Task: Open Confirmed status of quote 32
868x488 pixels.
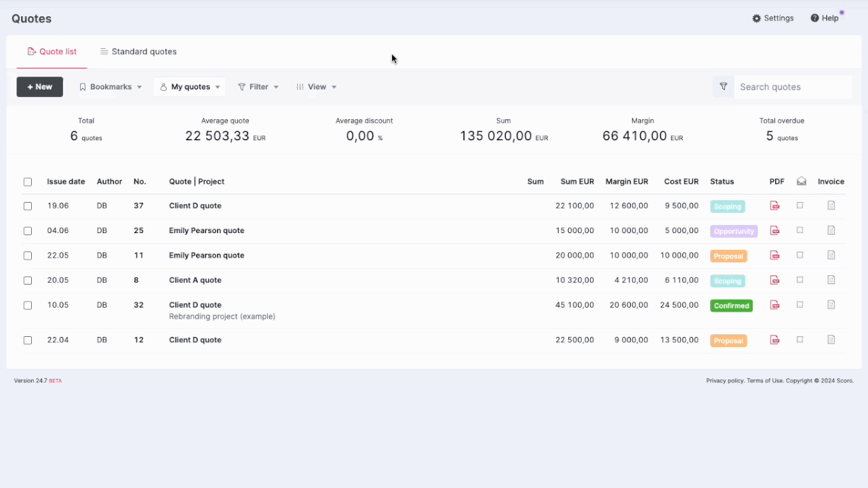Action: click(731, 306)
